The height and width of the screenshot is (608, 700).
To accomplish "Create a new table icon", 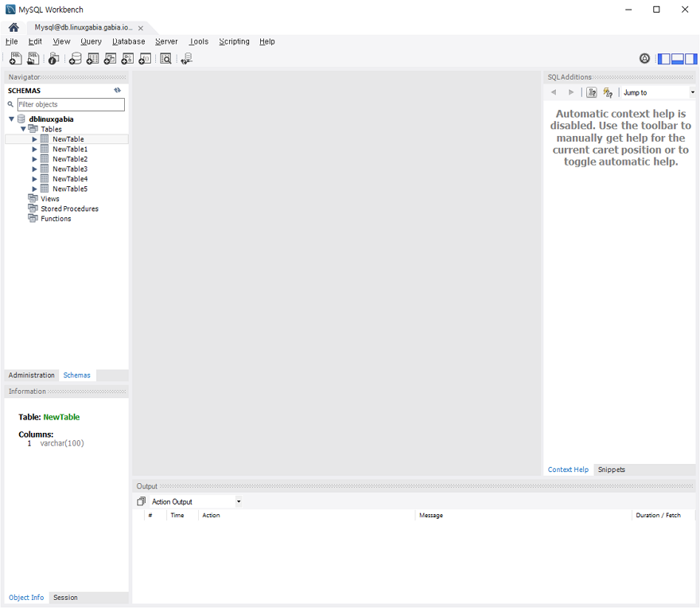I will tap(93, 59).
